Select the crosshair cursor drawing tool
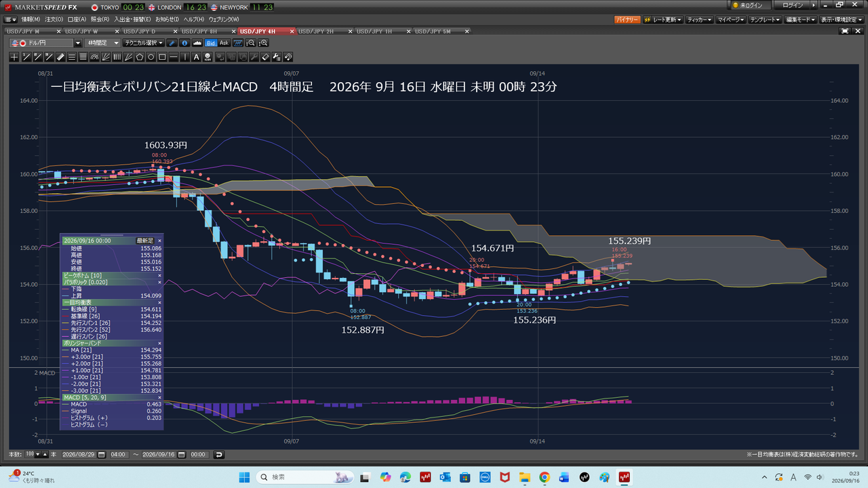The width and height of the screenshot is (868, 488). pos(14,57)
